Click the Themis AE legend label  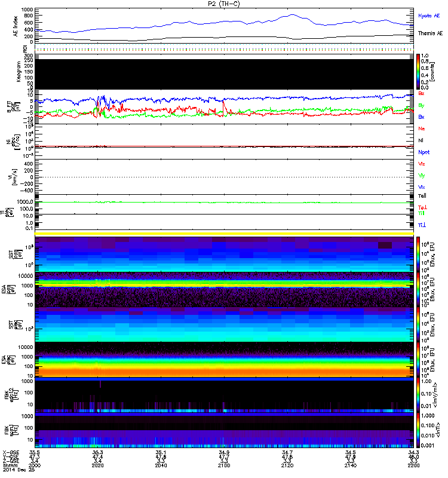coord(431,33)
